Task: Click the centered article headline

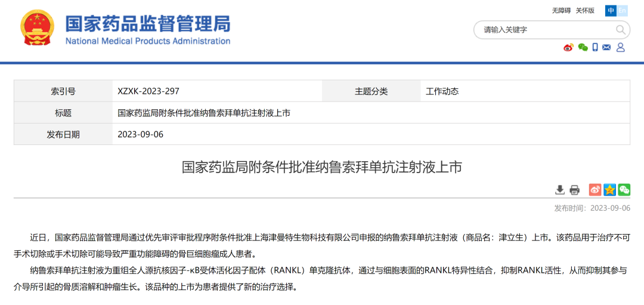Action: click(322, 167)
